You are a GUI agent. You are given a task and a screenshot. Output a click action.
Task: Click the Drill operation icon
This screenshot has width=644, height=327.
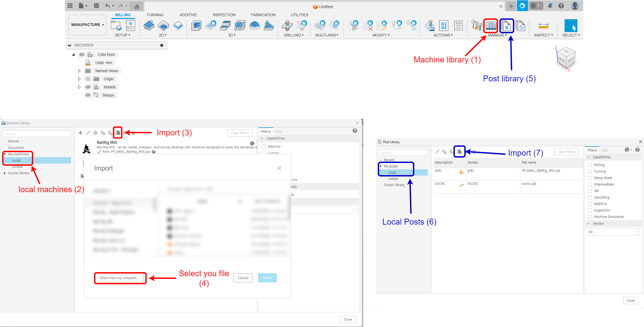click(287, 26)
